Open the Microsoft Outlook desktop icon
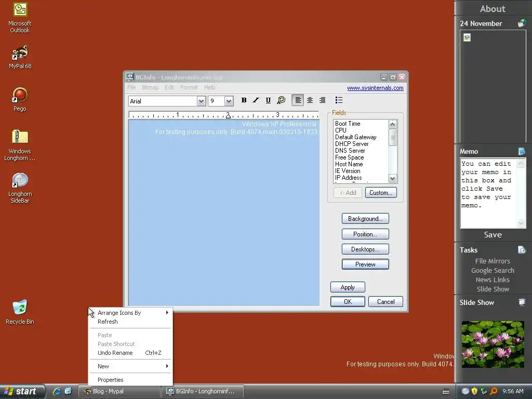The image size is (532, 399). pyautogui.click(x=20, y=18)
